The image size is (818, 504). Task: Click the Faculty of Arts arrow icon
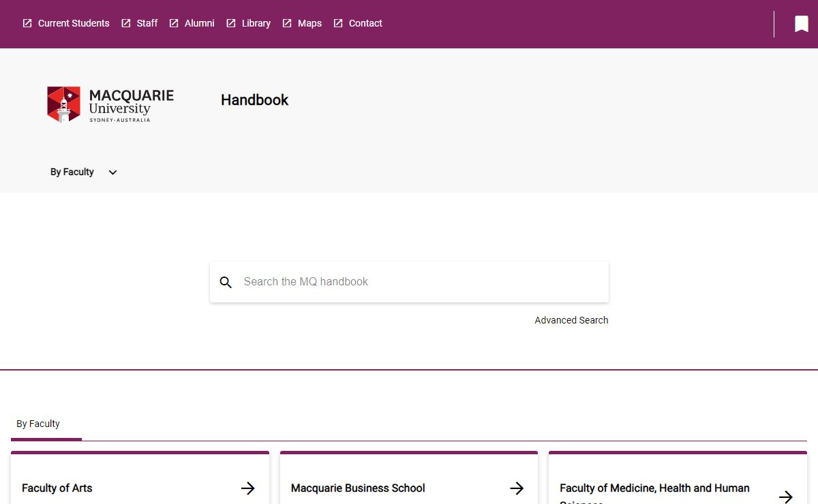click(x=248, y=488)
